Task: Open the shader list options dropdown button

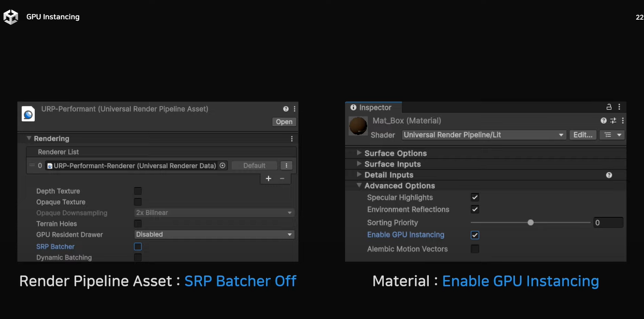Action: coord(612,135)
